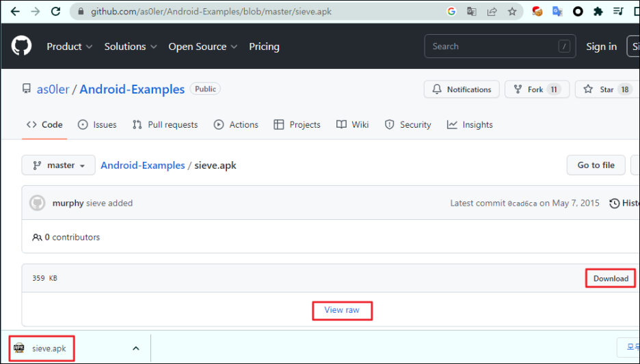Open the master branch selector
Screen dimensions: 640x364
click(x=58, y=165)
